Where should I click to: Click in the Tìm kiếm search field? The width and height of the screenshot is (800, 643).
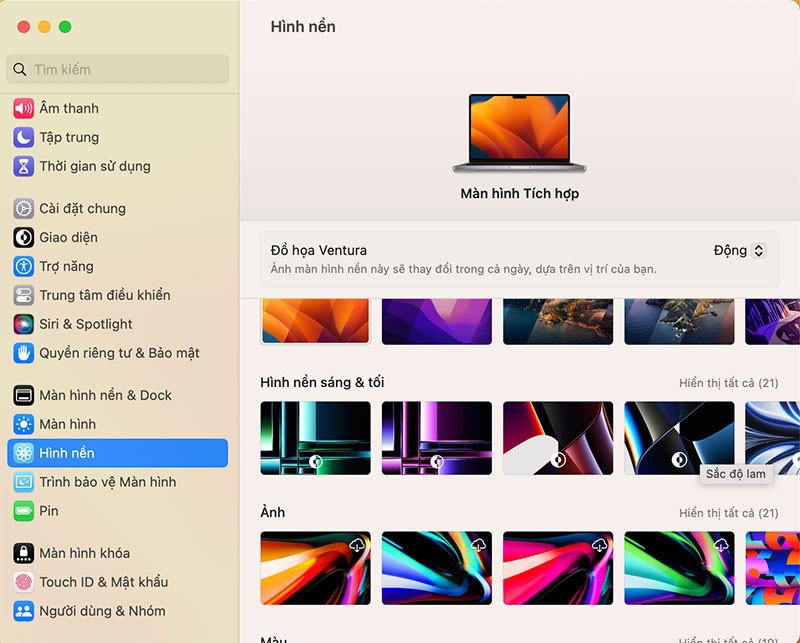point(117,69)
